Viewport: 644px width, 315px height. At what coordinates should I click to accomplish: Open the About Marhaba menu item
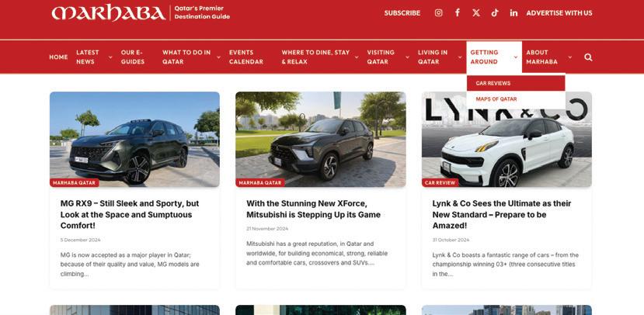[541, 57]
